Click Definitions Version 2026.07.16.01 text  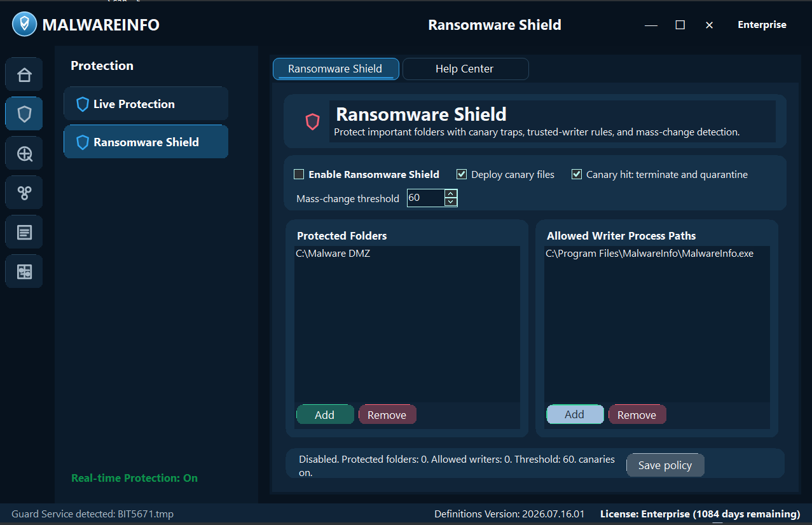[x=509, y=514]
